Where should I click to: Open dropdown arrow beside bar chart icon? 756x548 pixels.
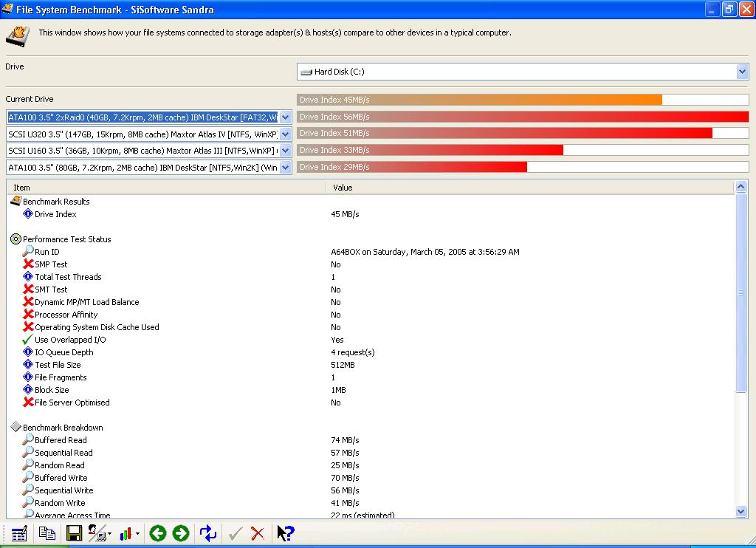(x=138, y=534)
